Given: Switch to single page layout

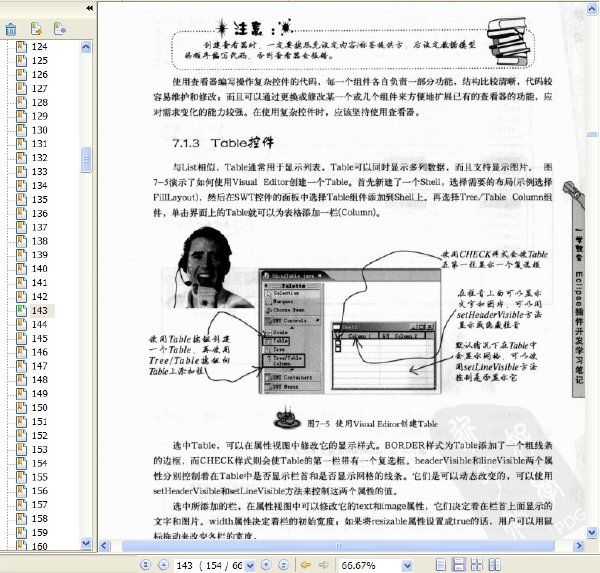Looking at the screenshot, I should [x=441, y=565].
